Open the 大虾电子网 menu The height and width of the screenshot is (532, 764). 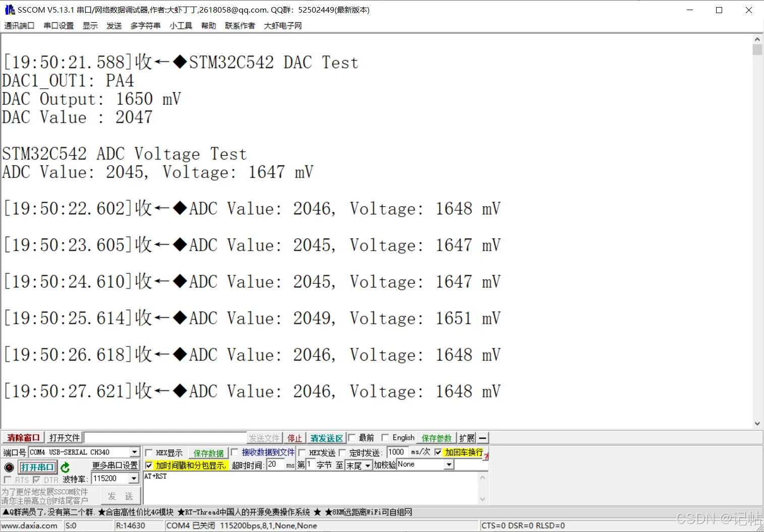click(283, 26)
